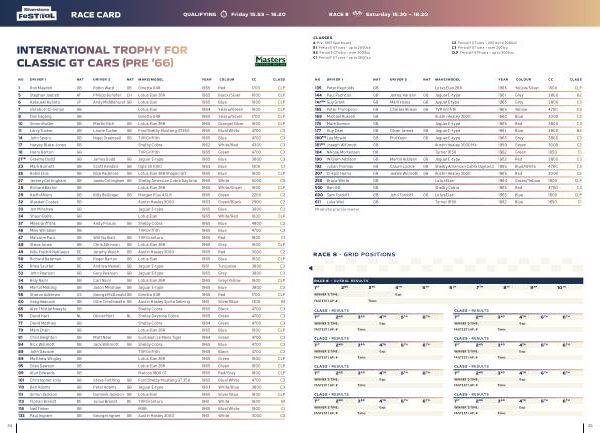Select driver Peter Thompson in row 165
This screenshot has height=433, width=600.
click(x=341, y=109)
